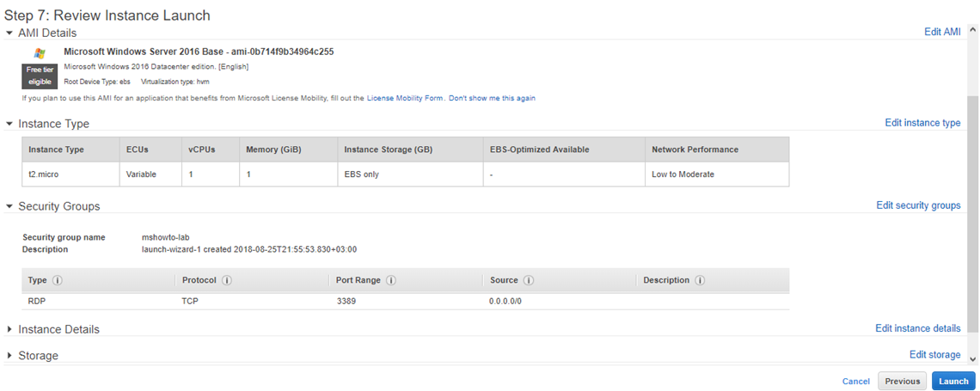Click info icon next to Type column
The height and width of the screenshot is (391, 980).
point(58,280)
